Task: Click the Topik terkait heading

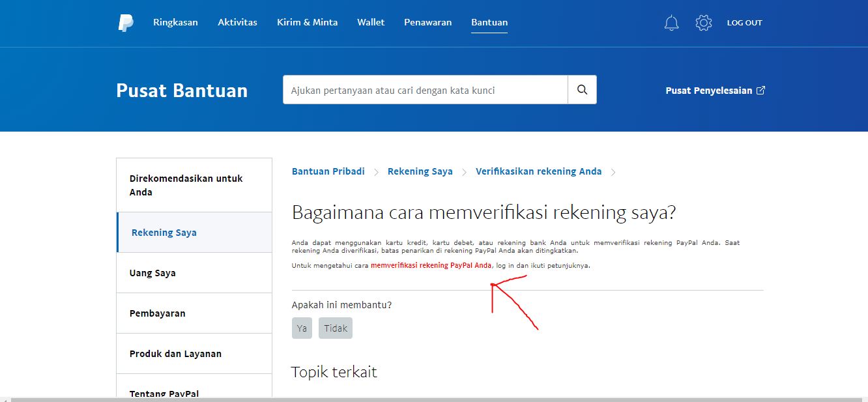Action: point(334,372)
